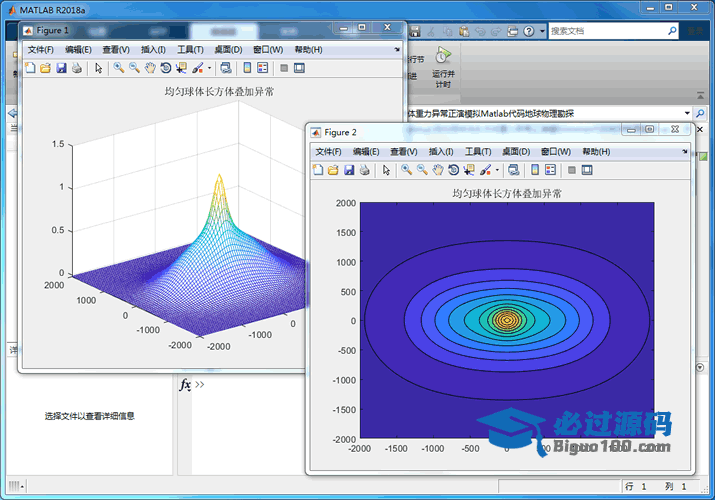Click Link Plot icon in Figure 1

(x=226, y=68)
